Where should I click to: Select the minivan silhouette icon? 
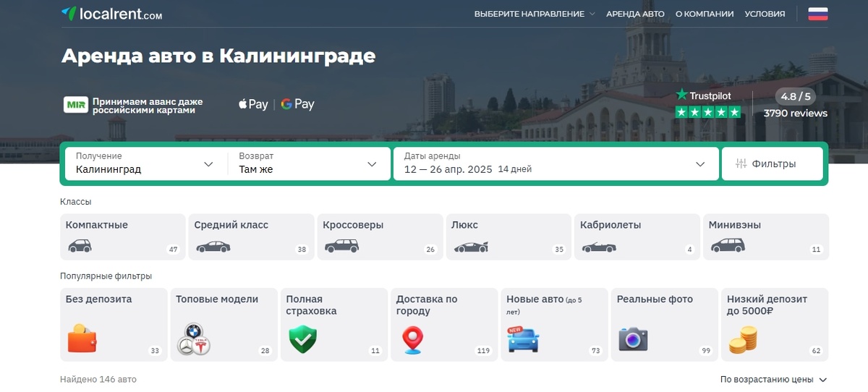coord(728,246)
